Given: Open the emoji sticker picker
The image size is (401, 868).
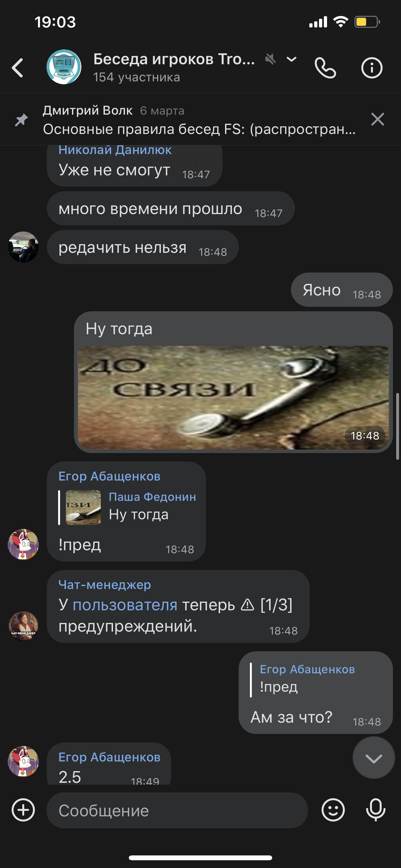Looking at the screenshot, I should [333, 810].
